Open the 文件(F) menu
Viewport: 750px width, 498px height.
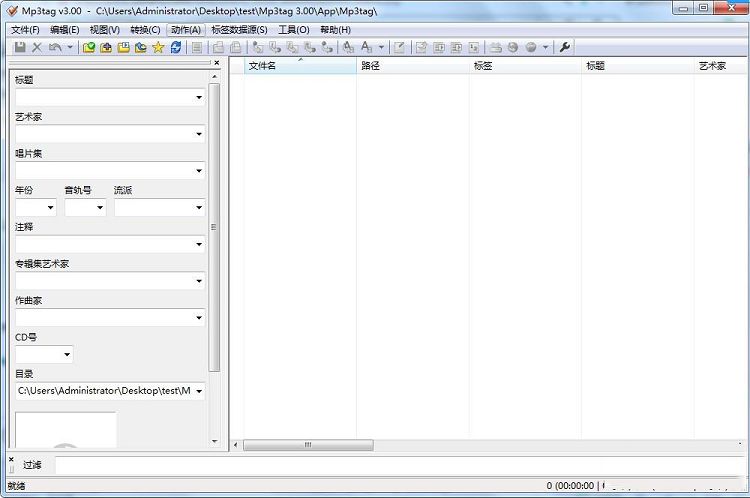coord(25,30)
